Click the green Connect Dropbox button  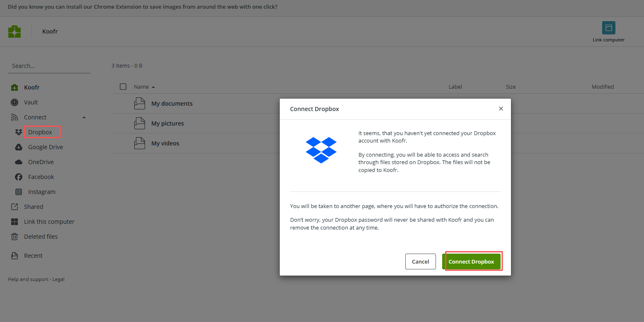pos(471,261)
